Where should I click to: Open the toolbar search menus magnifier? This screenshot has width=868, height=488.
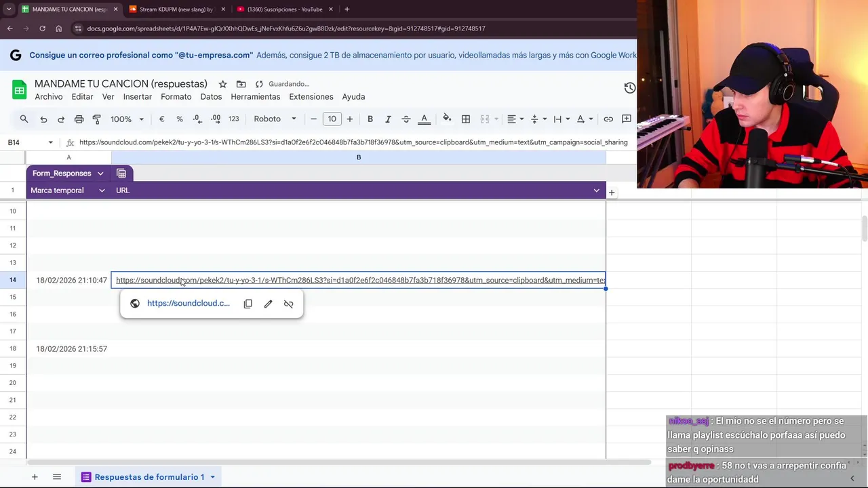tap(24, 119)
